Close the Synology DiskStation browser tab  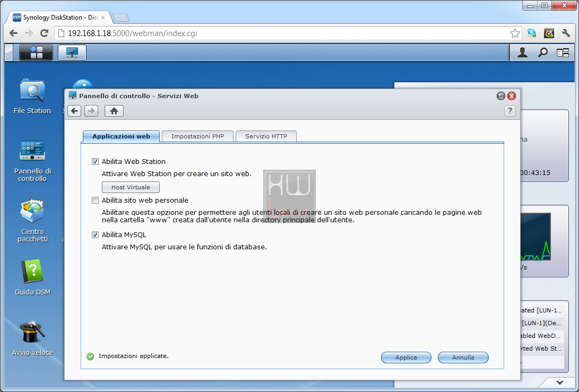point(102,18)
